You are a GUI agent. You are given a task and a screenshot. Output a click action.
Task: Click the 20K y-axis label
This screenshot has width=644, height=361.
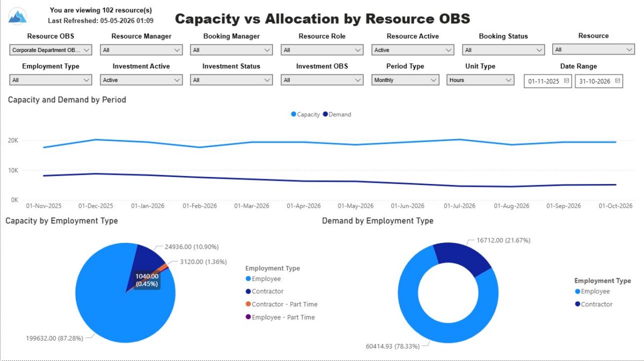pos(12,141)
